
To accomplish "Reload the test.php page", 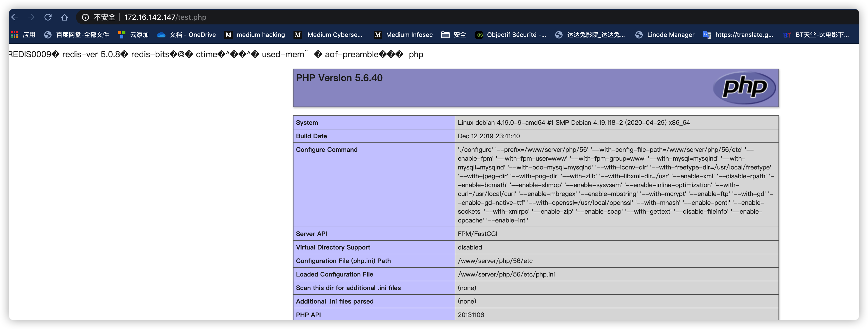I will pos(48,17).
